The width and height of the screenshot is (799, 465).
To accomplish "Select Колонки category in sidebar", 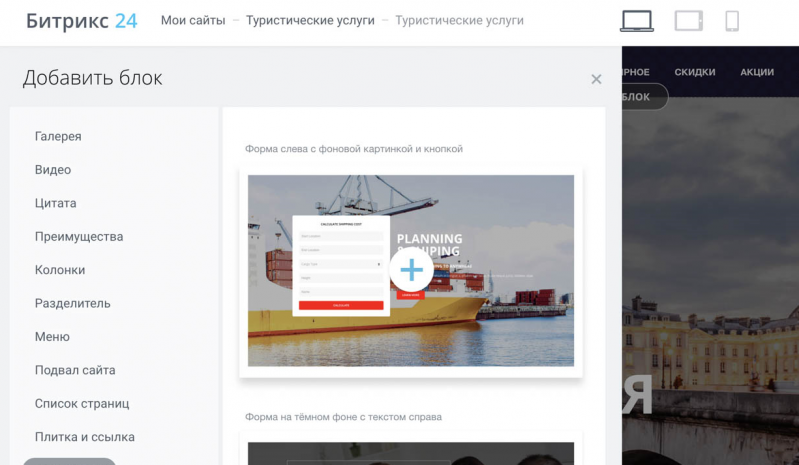I will tap(60, 270).
